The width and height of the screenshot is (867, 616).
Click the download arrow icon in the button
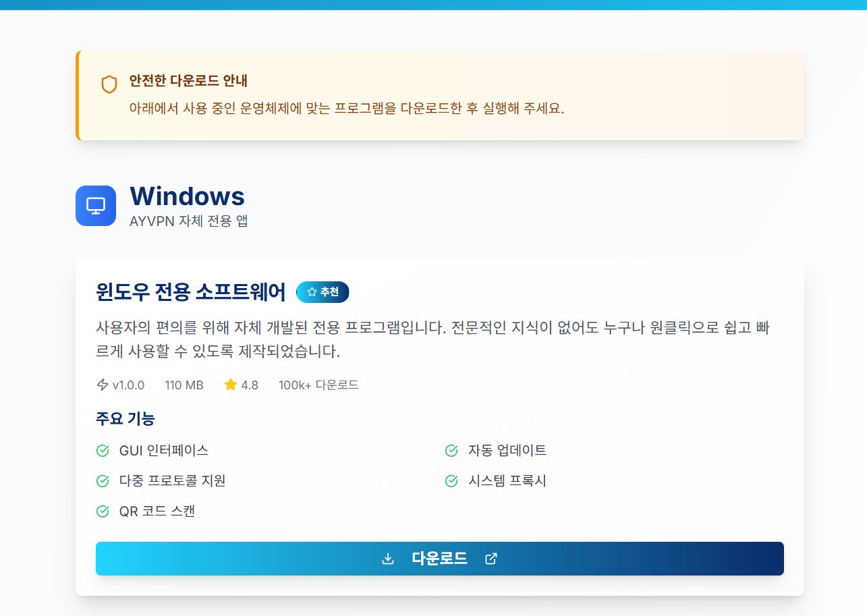[x=388, y=559]
